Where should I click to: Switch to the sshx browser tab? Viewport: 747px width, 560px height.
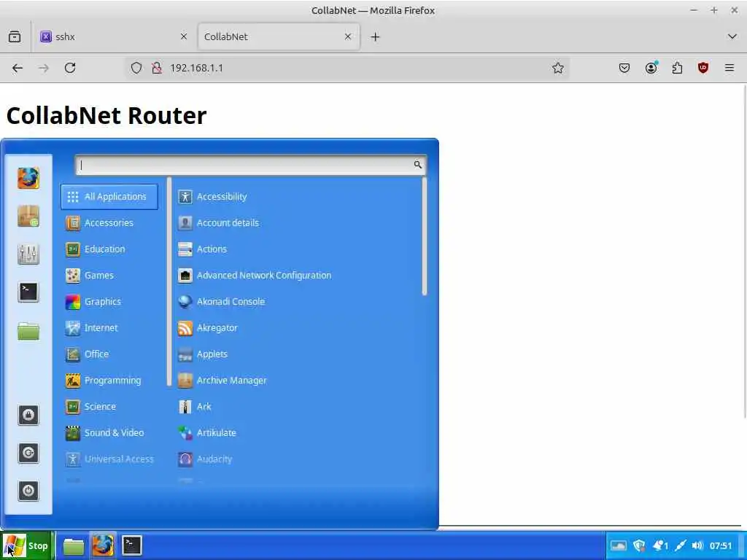(113, 36)
